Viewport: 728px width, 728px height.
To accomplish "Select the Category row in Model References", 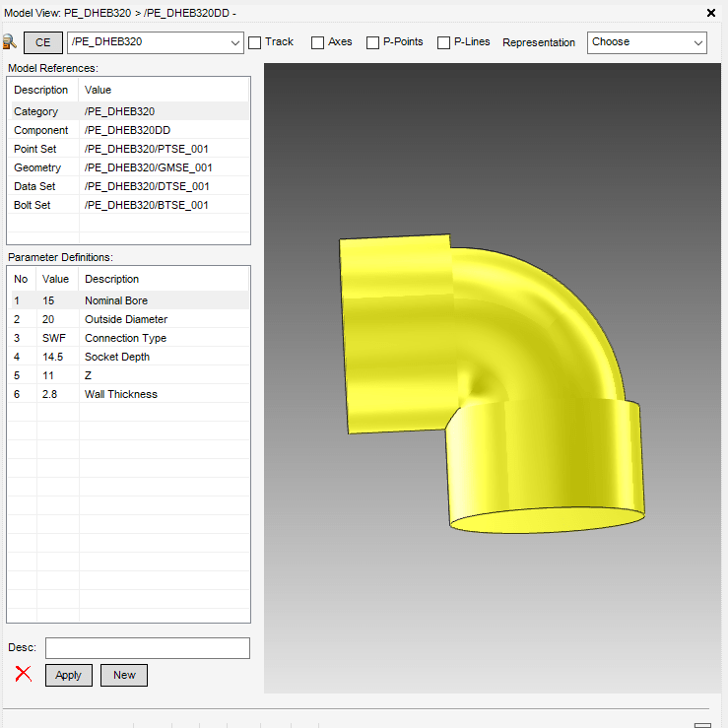I will (x=128, y=111).
